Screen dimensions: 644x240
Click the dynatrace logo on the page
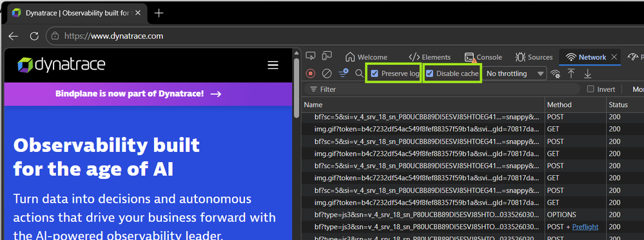[x=61, y=65]
